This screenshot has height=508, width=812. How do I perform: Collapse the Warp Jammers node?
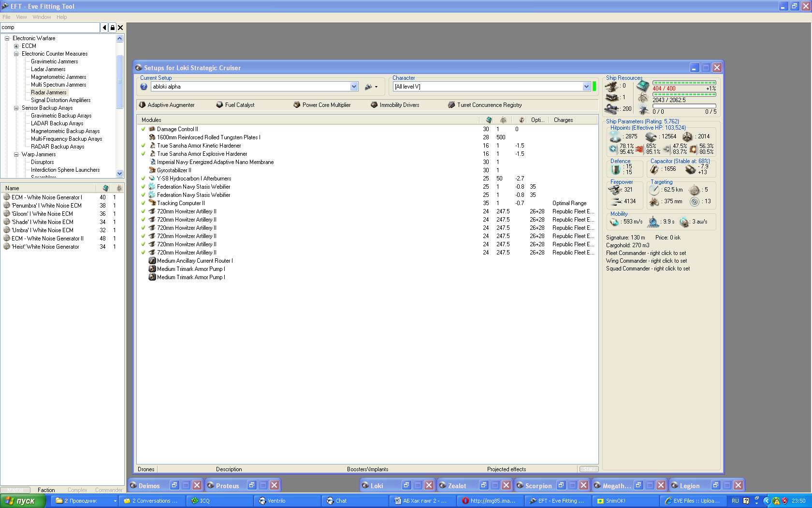[x=16, y=154]
